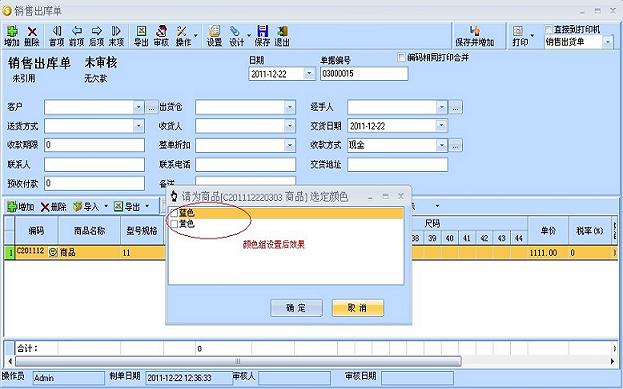Image resolution: width=623 pixels, height=389 pixels.
Task: Expand the grid 导出 dropdown arrow
Action: tap(147, 206)
